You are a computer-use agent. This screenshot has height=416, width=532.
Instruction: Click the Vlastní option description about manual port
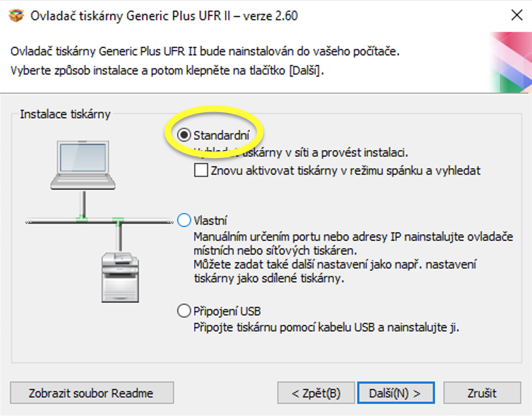(x=353, y=237)
